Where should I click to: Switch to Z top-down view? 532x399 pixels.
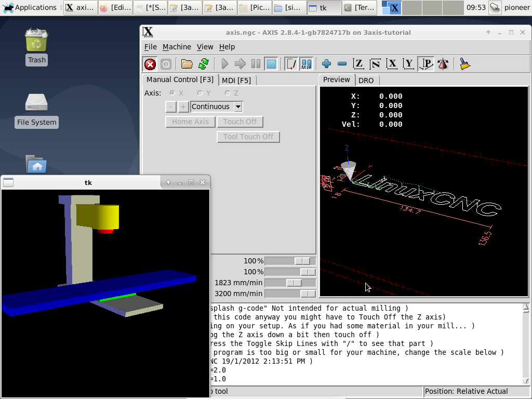pyautogui.click(x=358, y=64)
